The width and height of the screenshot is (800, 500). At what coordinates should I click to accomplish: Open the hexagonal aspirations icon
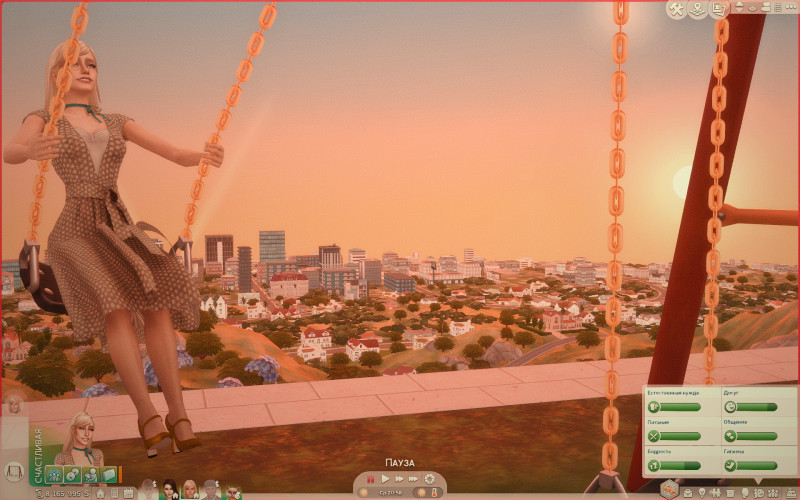click(669, 490)
